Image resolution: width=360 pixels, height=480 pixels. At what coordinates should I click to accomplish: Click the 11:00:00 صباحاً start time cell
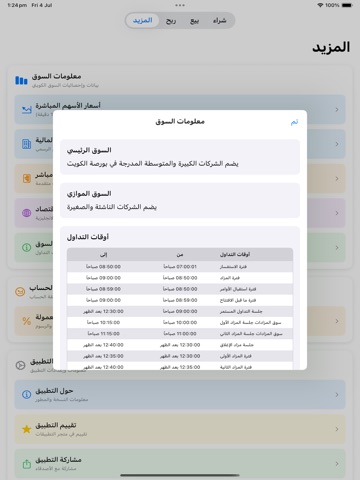point(180,334)
